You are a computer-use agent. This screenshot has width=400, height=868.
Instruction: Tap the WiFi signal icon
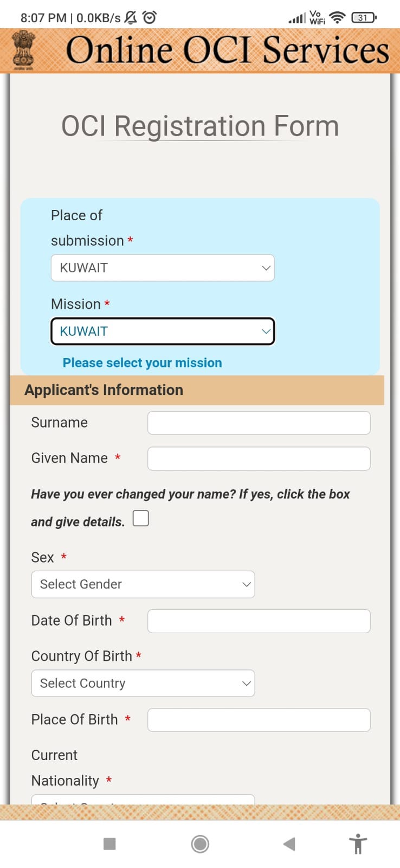[x=337, y=17]
